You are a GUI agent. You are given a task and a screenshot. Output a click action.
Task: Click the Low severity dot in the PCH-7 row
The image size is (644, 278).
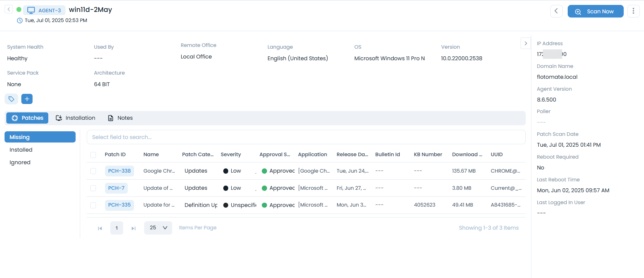pyautogui.click(x=226, y=188)
